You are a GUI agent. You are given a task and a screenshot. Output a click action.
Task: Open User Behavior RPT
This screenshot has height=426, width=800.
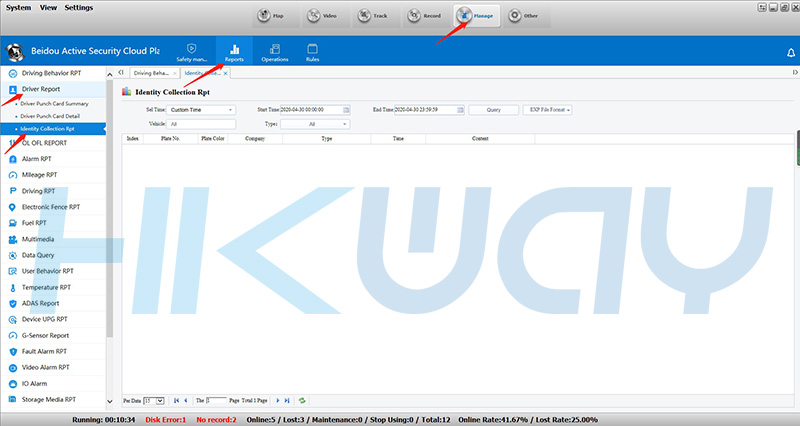[53, 271]
